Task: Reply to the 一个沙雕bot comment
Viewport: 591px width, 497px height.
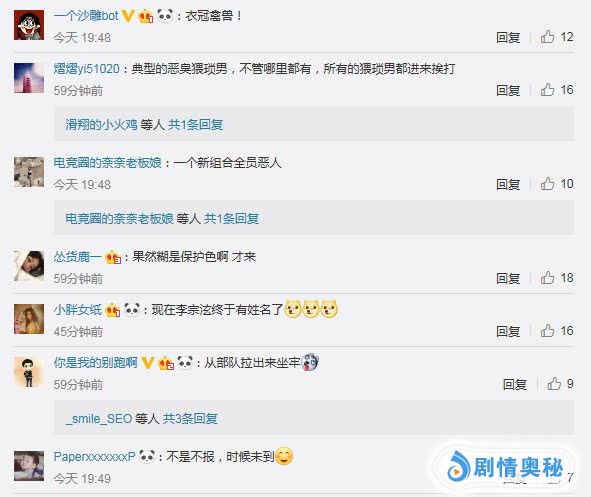Action: 508,37
